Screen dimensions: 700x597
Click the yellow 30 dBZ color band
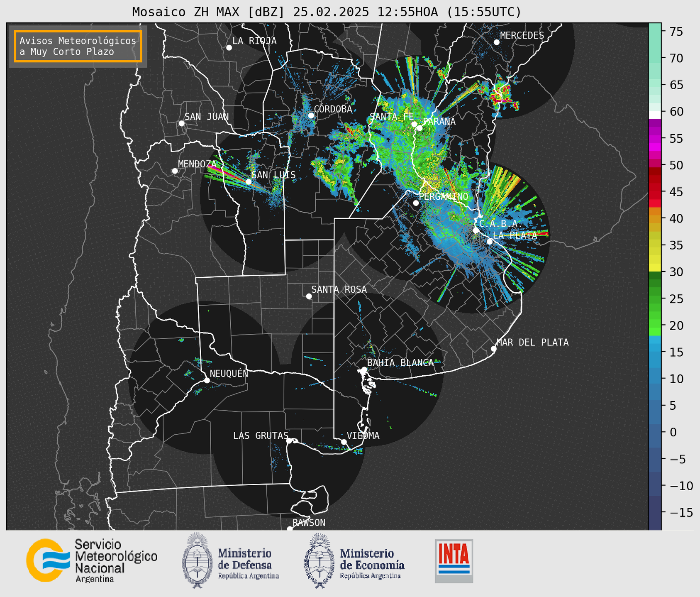tap(655, 268)
